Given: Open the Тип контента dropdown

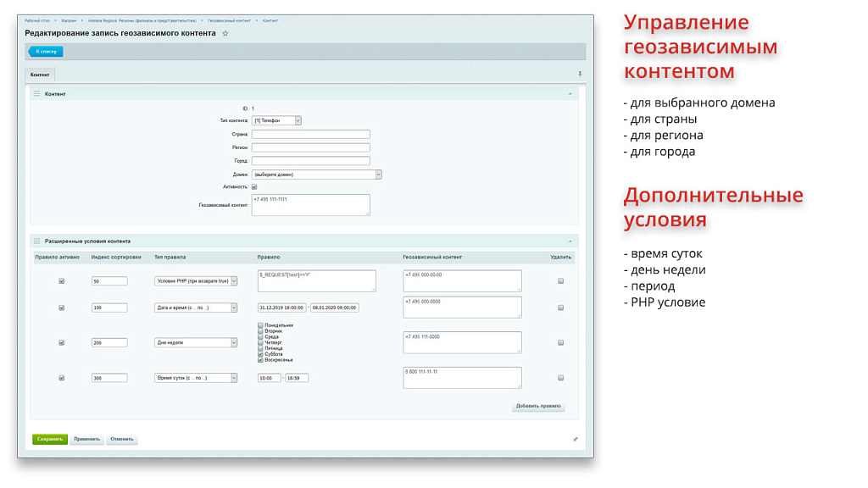Looking at the screenshot, I should (276, 121).
